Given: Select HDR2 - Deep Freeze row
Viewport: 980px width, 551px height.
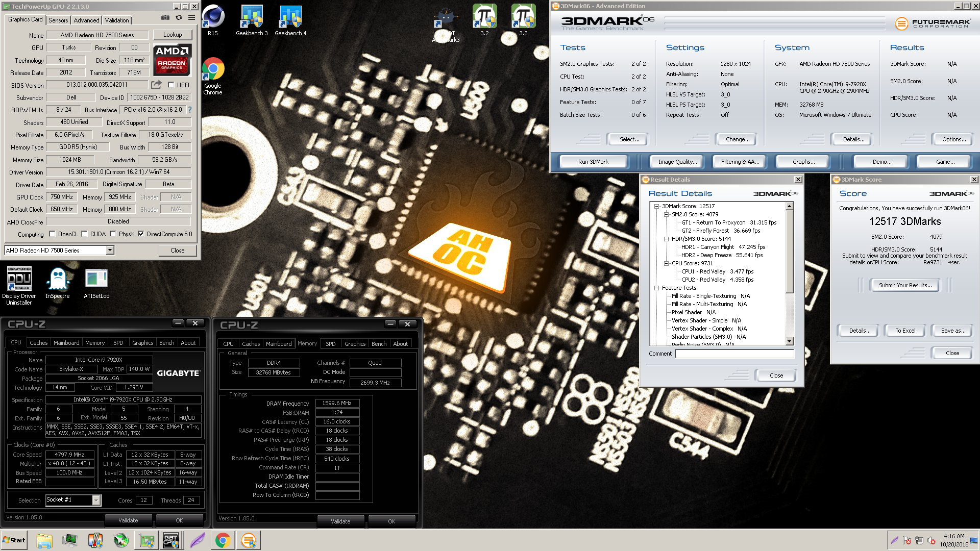Looking at the screenshot, I should point(722,255).
